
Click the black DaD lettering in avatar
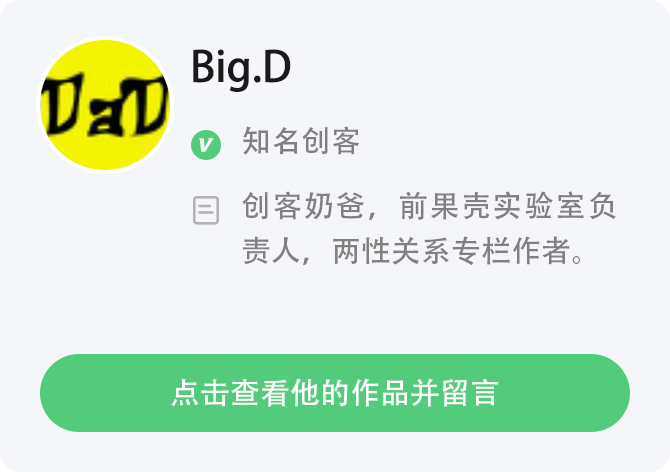104,105
